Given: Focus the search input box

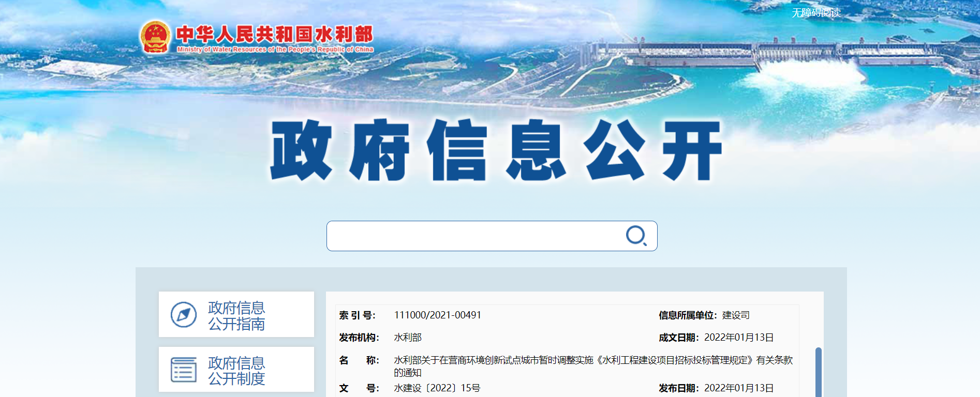Looking at the screenshot, I should pos(473,236).
